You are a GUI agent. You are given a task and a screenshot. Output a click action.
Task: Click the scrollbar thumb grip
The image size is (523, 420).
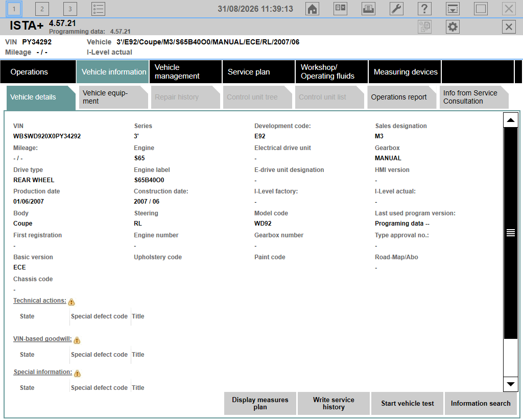pyautogui.click(x=510, y=233)
